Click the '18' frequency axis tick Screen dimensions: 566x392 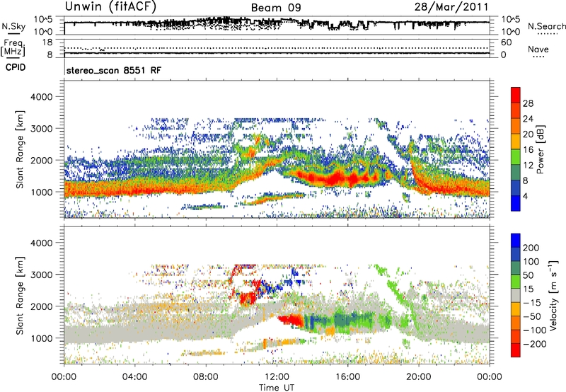47,42
